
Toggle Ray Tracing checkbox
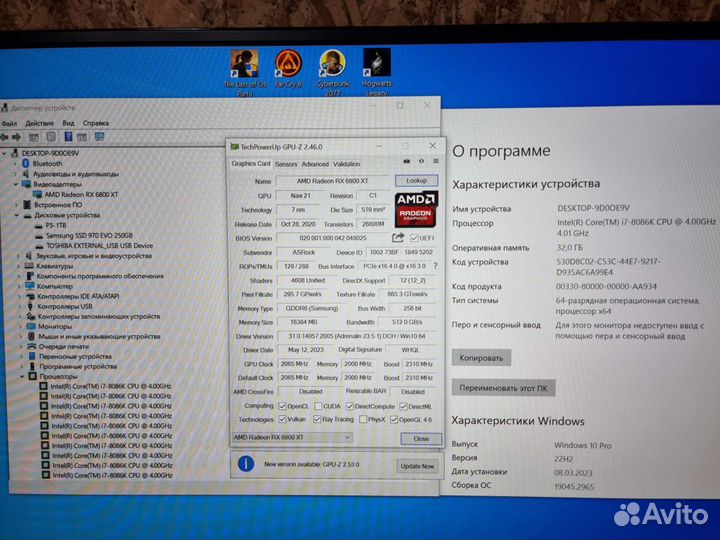tap(317, 419)
